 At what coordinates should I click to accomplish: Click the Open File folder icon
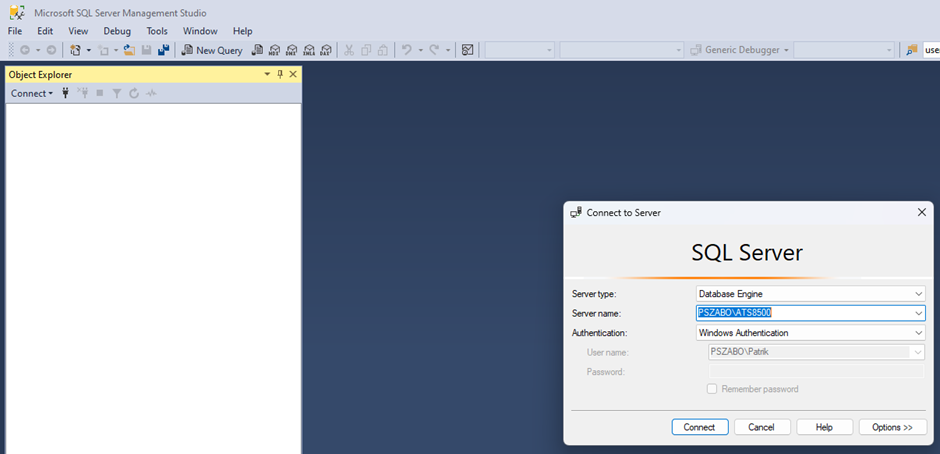129,50
